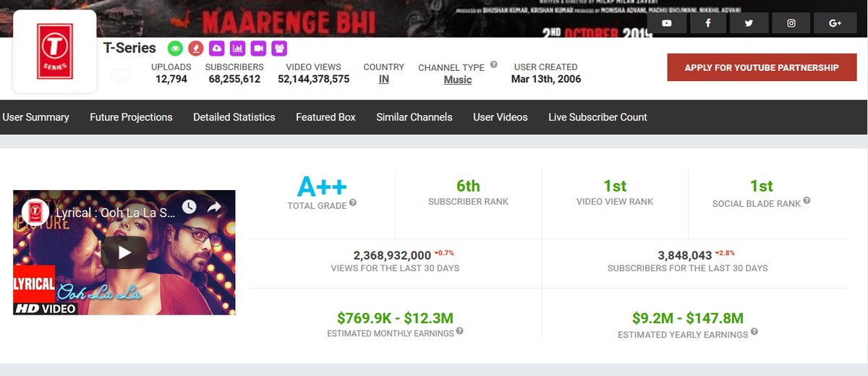This screenshot has height=376, width=868.
Task: Click the user created date Mar 13th, 2006
Action: tap(546, 79)
